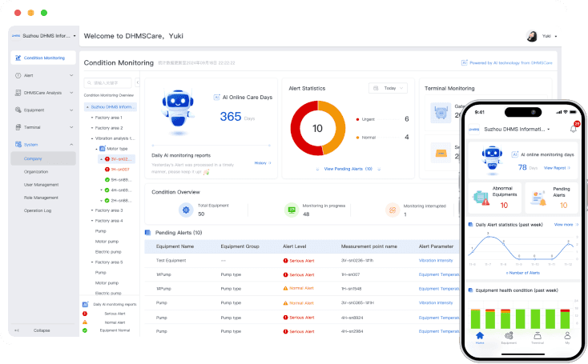Click the DHMSCare Analysis sidebar icon
This screenshot has height=364, width=588.
click(x=18, y=93)
